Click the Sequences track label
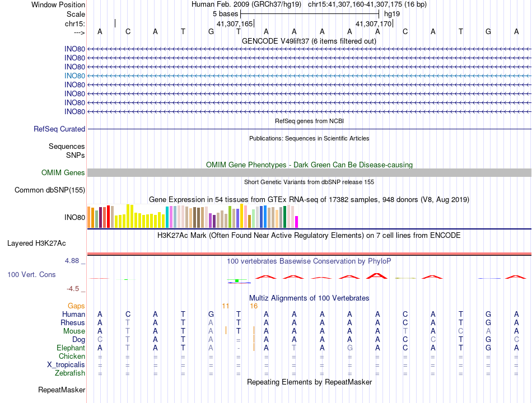The width and height of the screenshot is (532, 403). pos(67,146)
